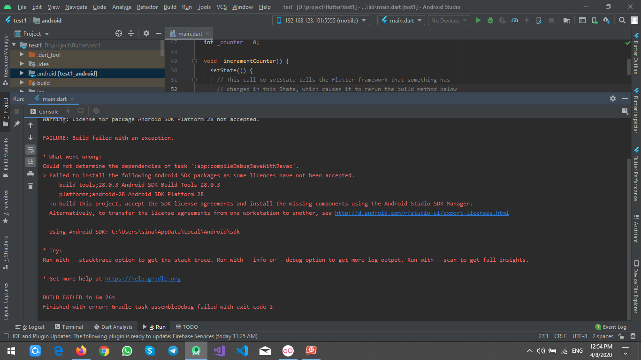Jump up the stack trace with up arrow
This screenshot has width=641, height=364.
pos(31,125)
